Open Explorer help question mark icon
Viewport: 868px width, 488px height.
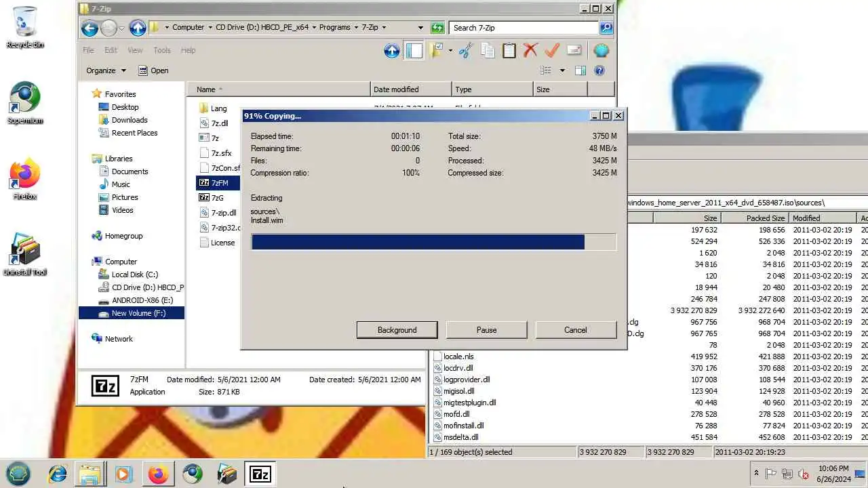(x=599, y=70)
